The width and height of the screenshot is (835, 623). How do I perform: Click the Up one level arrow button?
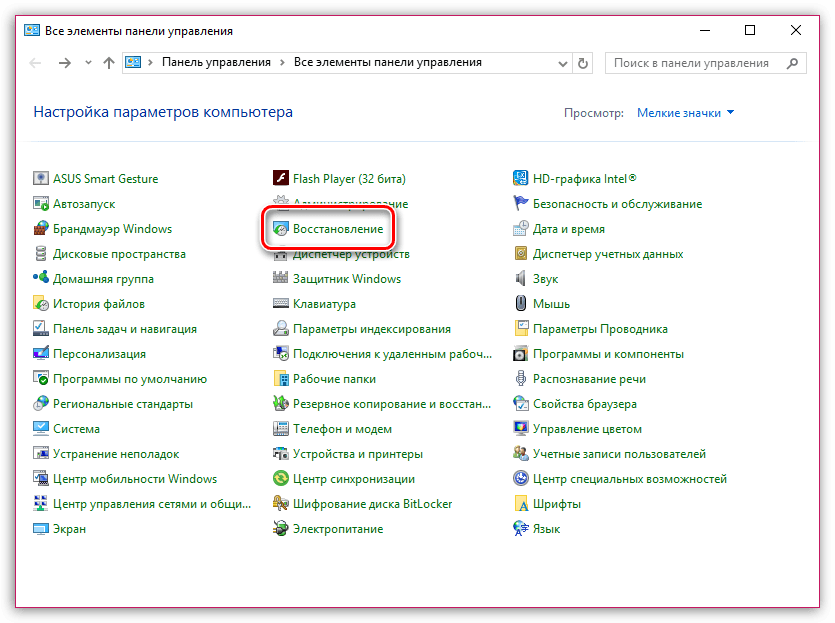pyautogui.click(x=109, y=62)
